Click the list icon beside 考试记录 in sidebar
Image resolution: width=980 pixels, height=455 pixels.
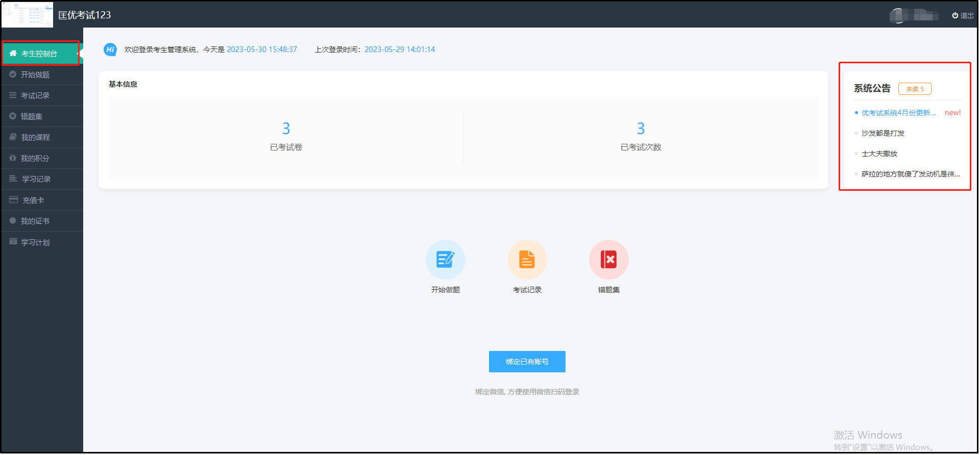pyautogui.click(x=13, y=95)
